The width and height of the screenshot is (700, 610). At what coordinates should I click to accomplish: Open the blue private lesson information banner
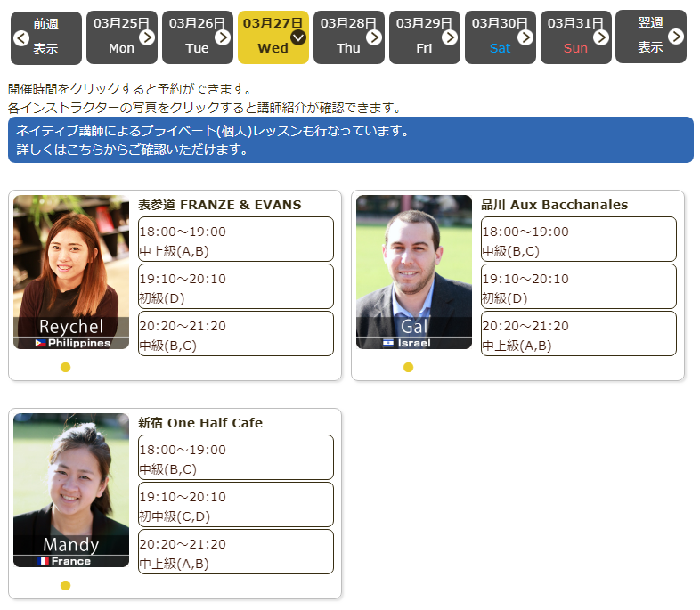click(x=350, y=140)
